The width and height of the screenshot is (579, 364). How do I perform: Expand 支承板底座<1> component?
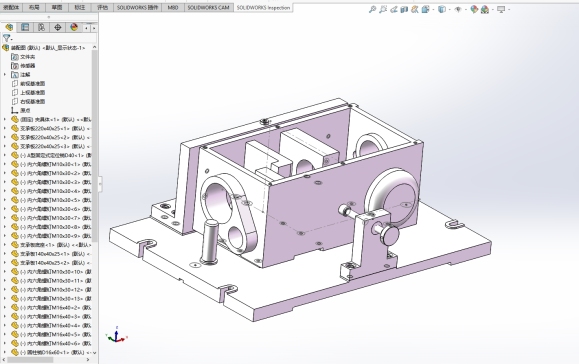[5, 245]
